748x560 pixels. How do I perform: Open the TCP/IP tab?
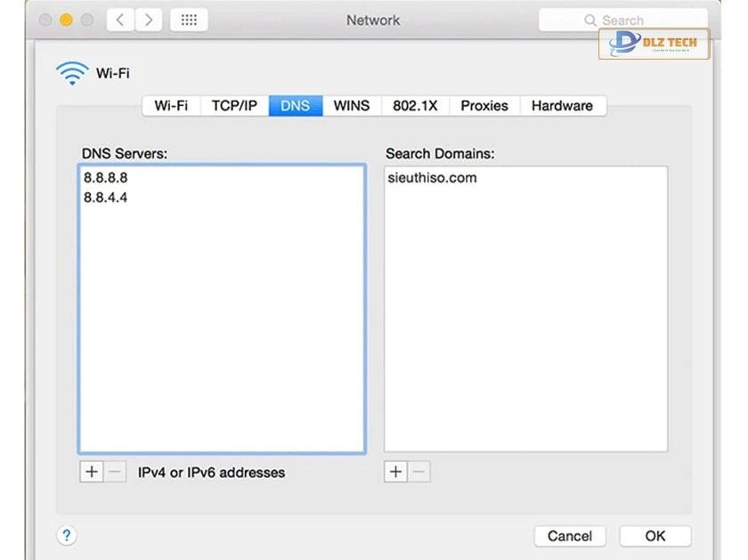tap(234, 105)
